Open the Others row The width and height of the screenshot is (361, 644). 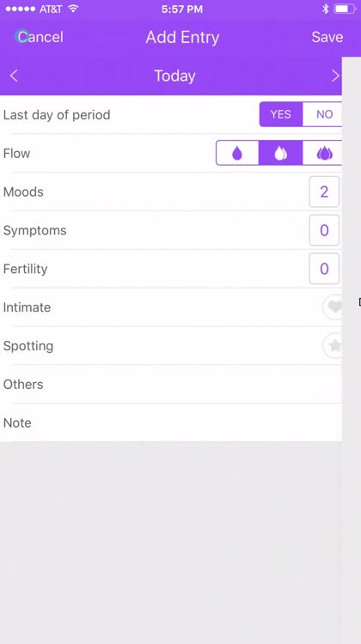(x=171, y=385)
